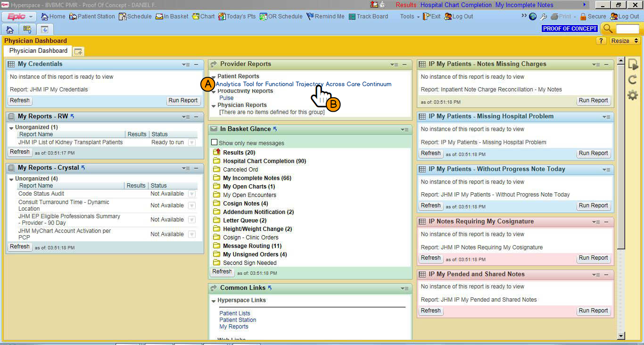Select the second workspace tab icon
This screenshot has width=644, height=345.
pyautogui.click(x=27, y=29)
